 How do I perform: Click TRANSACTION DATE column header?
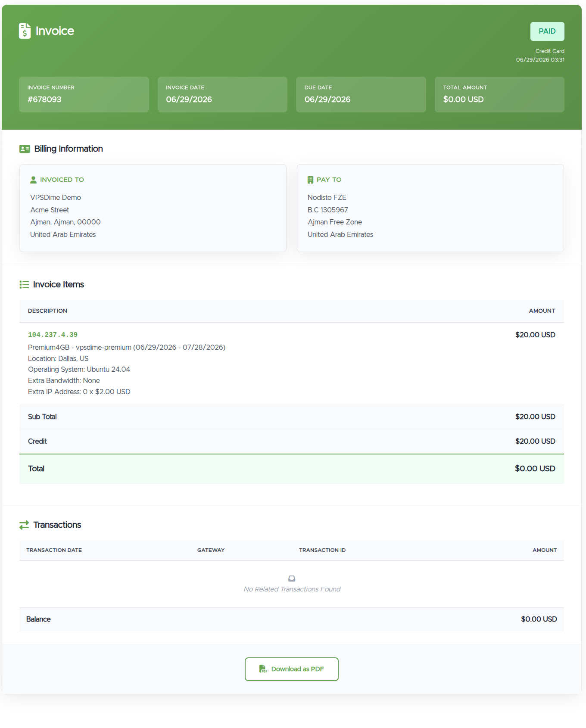coord(54,550)
